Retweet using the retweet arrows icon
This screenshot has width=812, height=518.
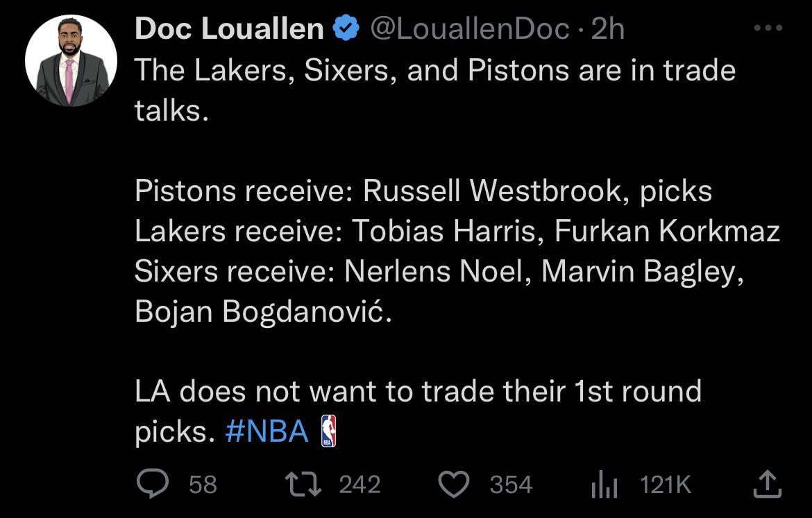303,484
